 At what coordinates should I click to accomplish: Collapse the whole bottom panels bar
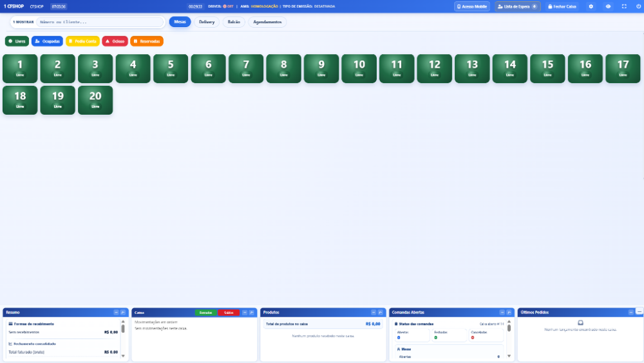pyautogui.click(x=639, y=311)
